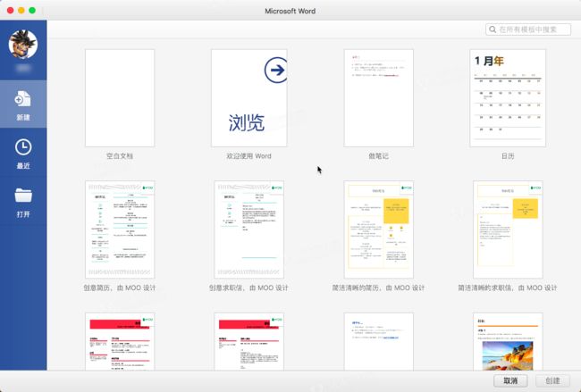The image size is (581, 392).
Task: Click the 创意求职信，由 MOO 设计 caption
Action: click(248, 288)
